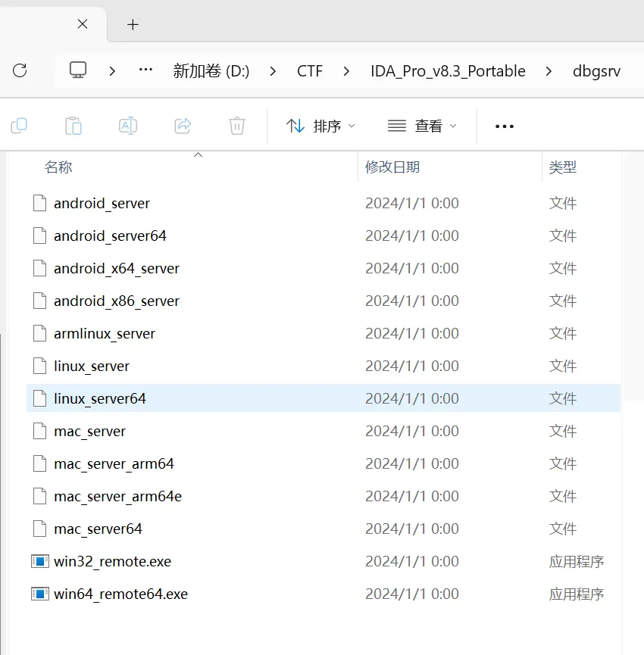Viewport: 644px width, 655px height.
Task: Click the Share icon in toolbar
Action: pos(183,126)
